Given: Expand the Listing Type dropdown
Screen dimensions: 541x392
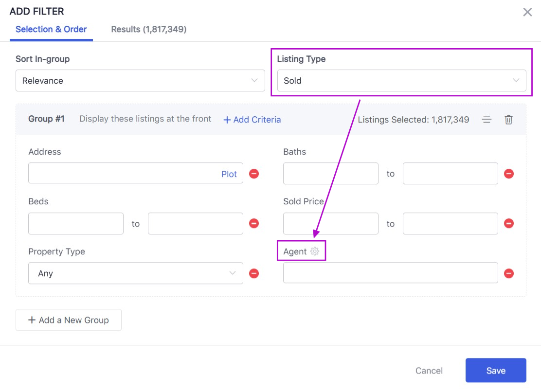Looking at the screenshot, I should pyautogui.click(x=401, y=81).
